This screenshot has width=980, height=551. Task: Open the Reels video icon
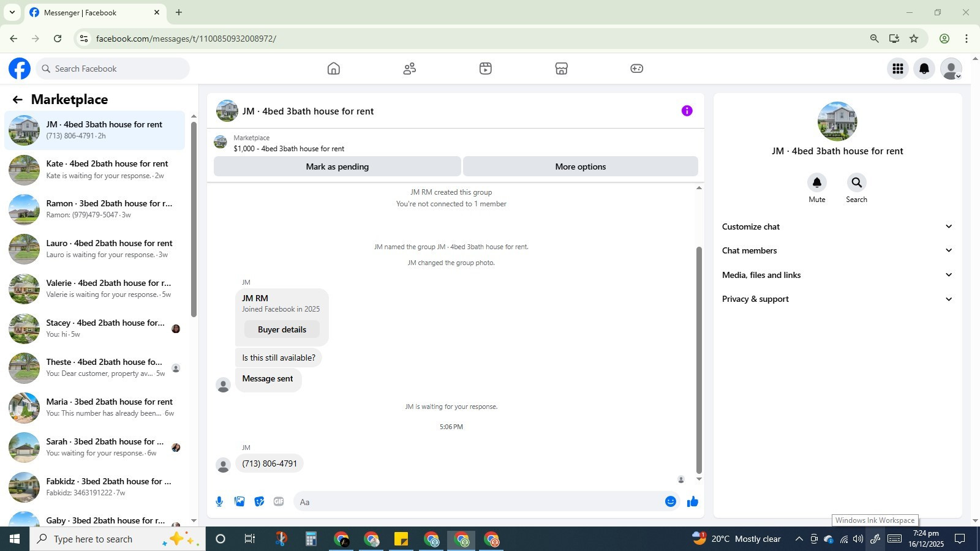click(x=486, y=69)
